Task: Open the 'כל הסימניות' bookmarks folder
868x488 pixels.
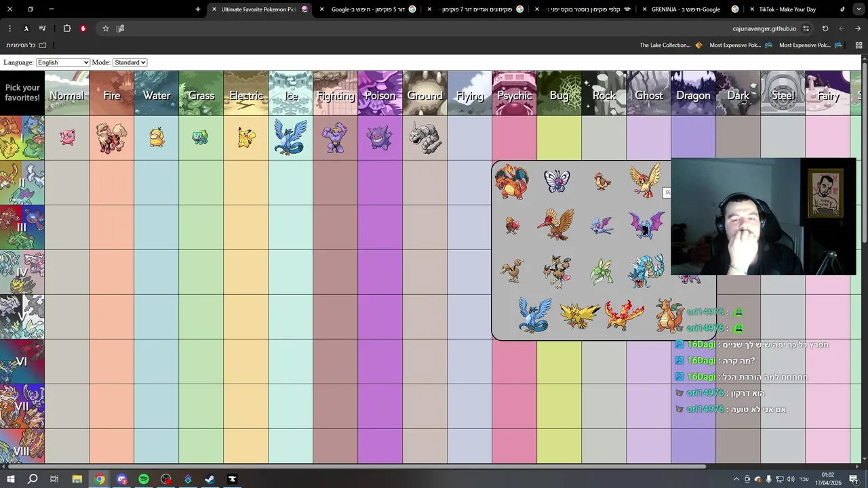Action: click(x=26, y=45)
